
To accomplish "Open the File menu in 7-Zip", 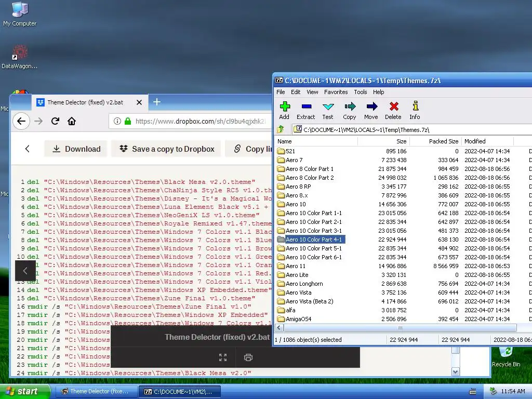I will 281,92.
